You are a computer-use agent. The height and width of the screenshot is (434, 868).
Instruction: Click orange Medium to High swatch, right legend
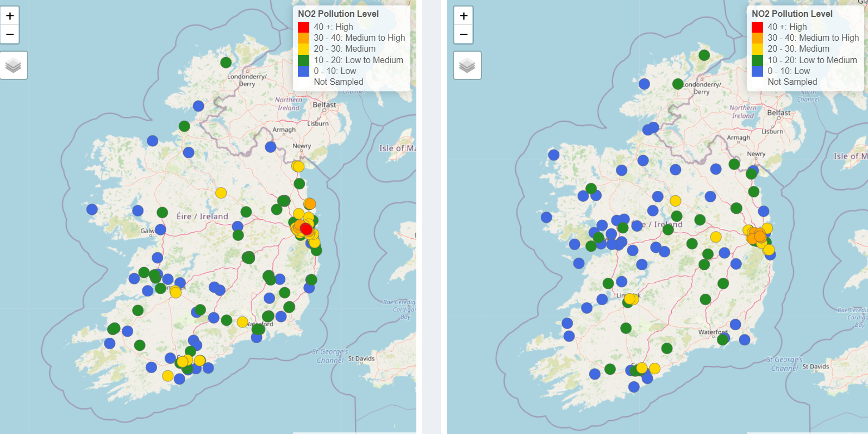click(x=757, y=38)
